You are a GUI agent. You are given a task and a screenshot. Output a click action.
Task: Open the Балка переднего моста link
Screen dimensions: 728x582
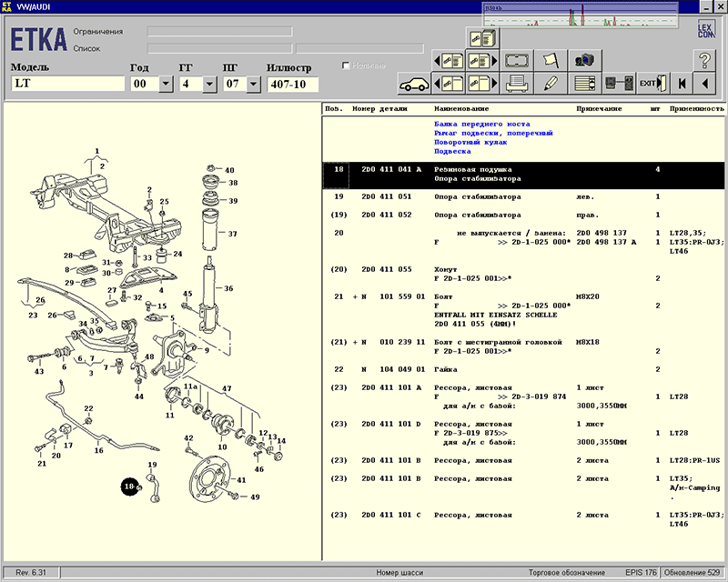pyautogui.click(x=482, y=124)
